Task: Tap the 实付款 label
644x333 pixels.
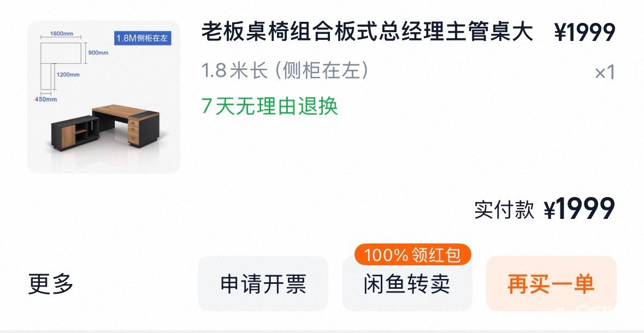Action: (504, 210)
